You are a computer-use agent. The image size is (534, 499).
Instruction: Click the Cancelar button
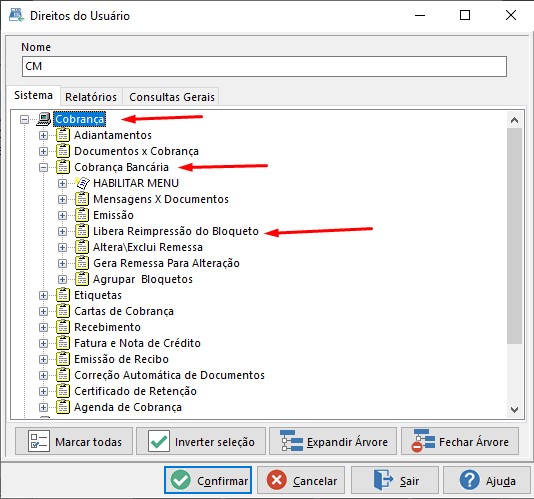(301, 480)
